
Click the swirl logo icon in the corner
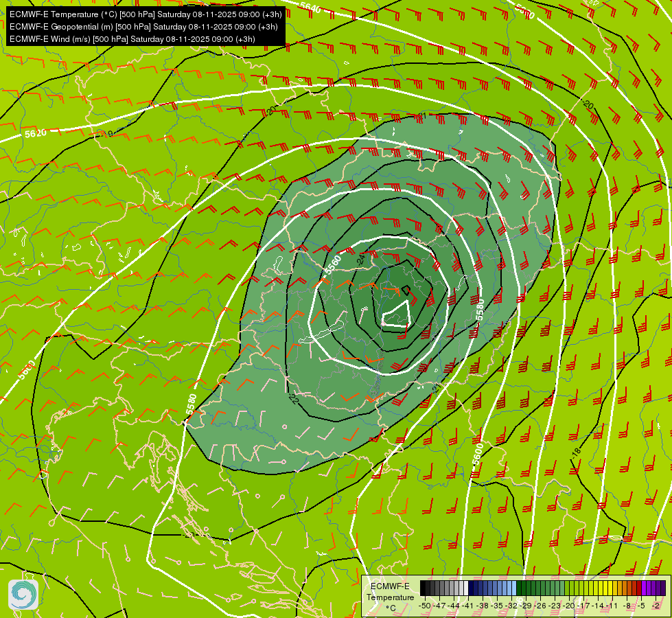(x=23, y=595)
